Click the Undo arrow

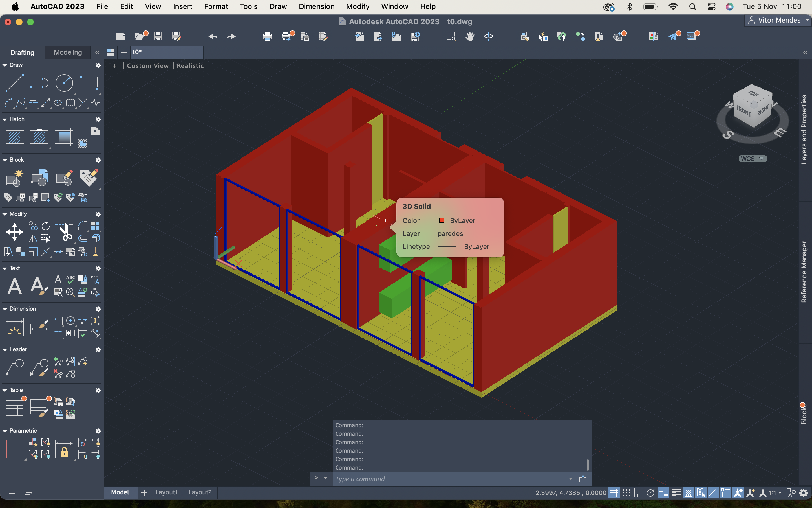213,36
